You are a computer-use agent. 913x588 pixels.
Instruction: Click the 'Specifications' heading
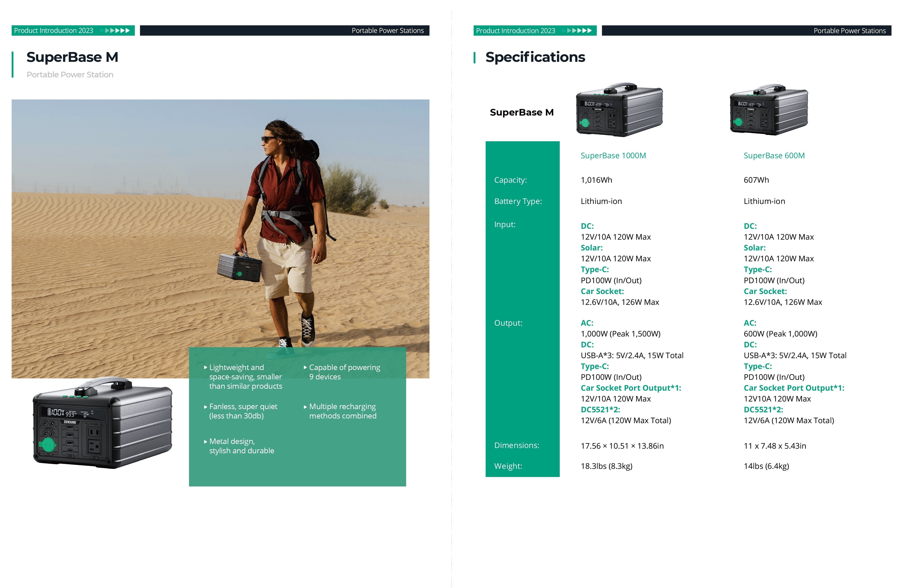pos(535,57)
